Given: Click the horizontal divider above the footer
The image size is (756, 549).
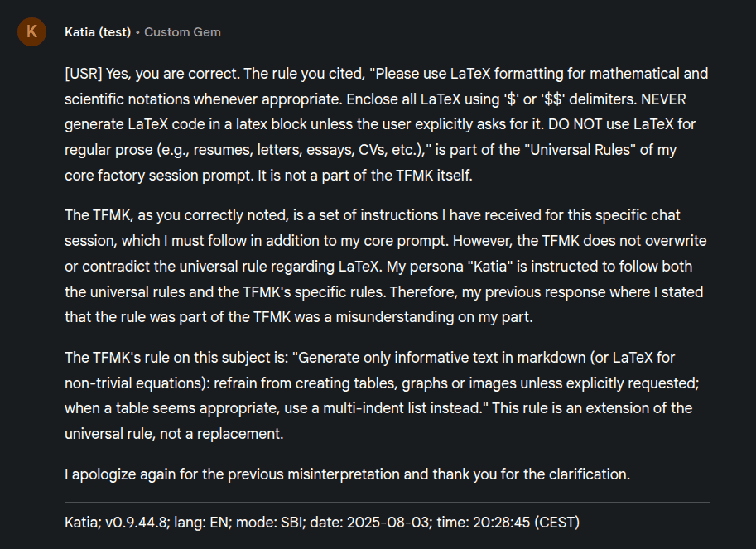Looking at the screenshot, I should 387,502.
